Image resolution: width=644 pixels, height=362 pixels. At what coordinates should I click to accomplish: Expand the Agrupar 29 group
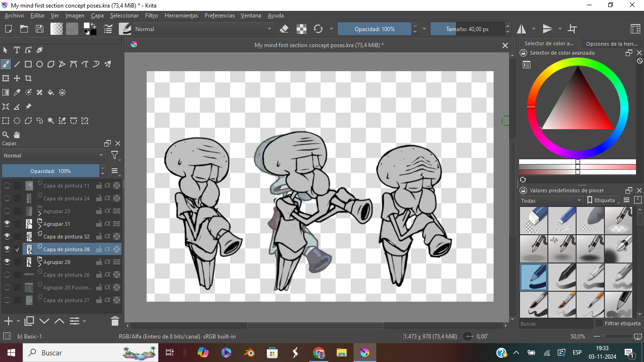[40, 264]
